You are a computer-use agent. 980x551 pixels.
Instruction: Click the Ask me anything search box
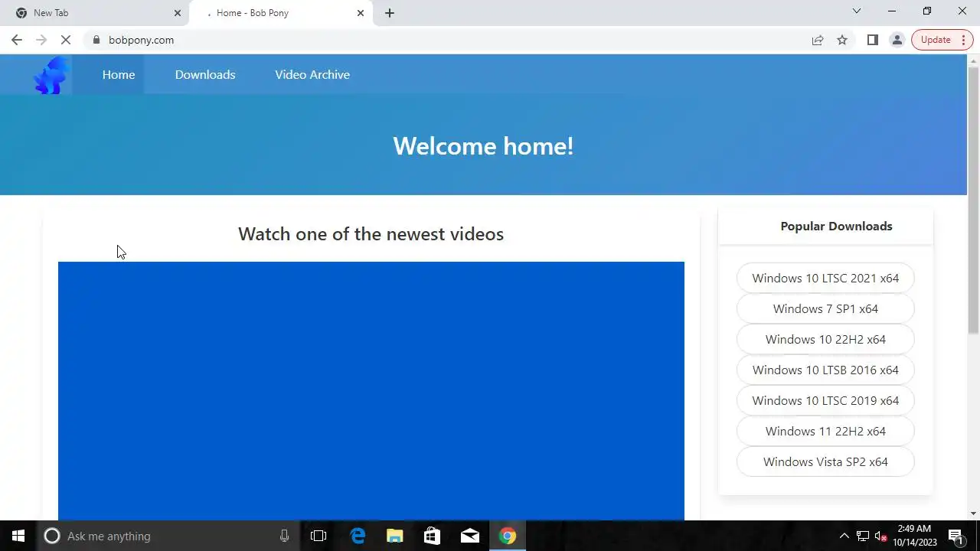[x=167, y=536]
